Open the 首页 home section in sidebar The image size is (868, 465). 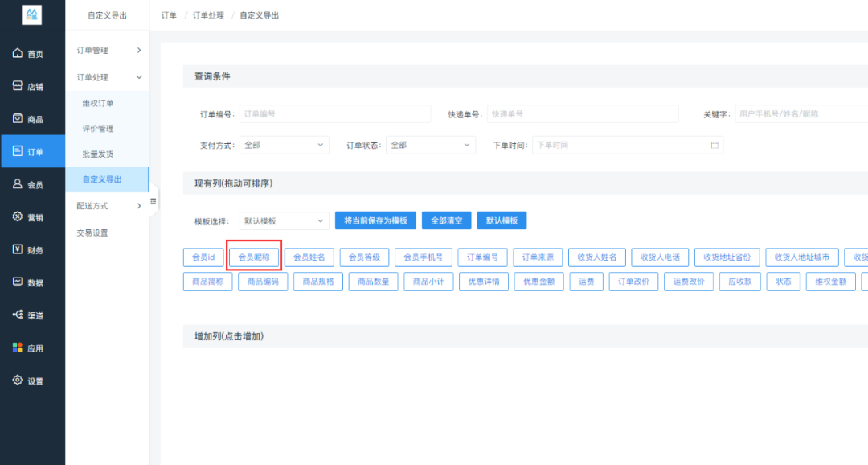[x=32, y=54]
